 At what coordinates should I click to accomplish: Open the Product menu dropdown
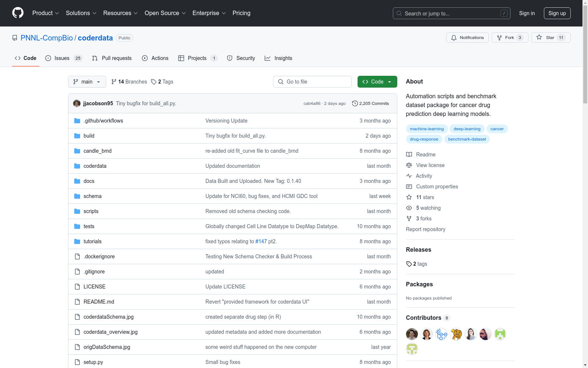(x=46, y=13)
